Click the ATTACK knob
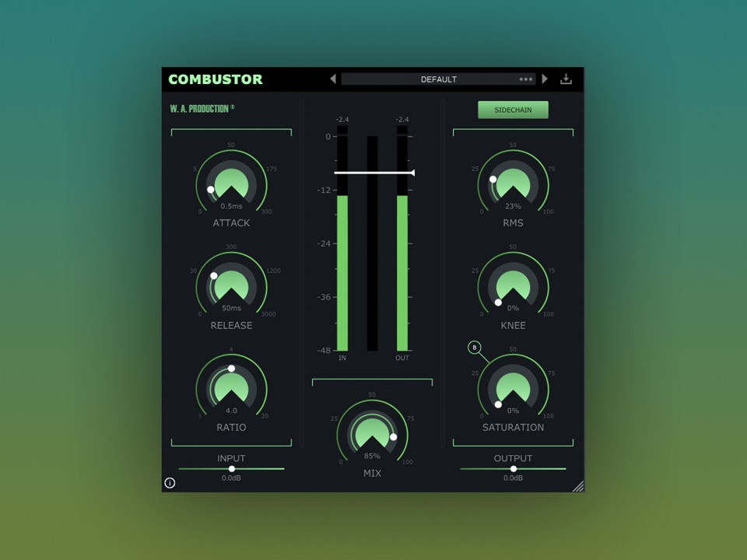Image resolution: width=747 pixels, height=560 pixels. coord(231,185)
